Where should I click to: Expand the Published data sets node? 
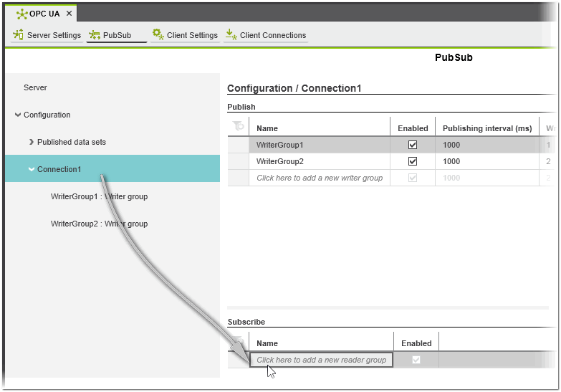point(31,142)
